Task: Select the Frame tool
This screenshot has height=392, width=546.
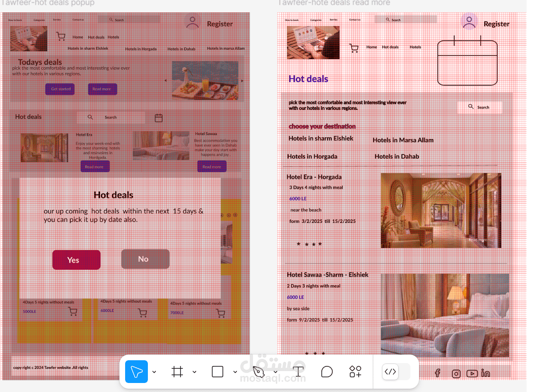Action: tap(177, 372)
